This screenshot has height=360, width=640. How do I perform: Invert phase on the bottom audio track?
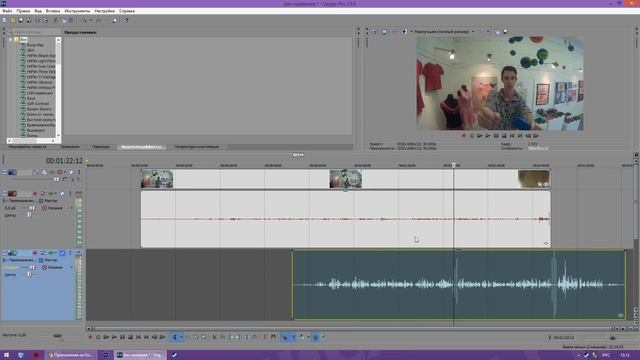click(42, 253)
